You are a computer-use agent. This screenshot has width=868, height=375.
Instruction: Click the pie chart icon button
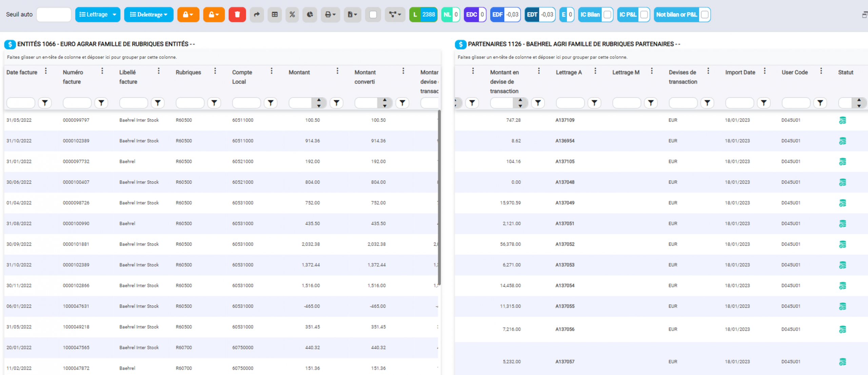tap(310, 15)
